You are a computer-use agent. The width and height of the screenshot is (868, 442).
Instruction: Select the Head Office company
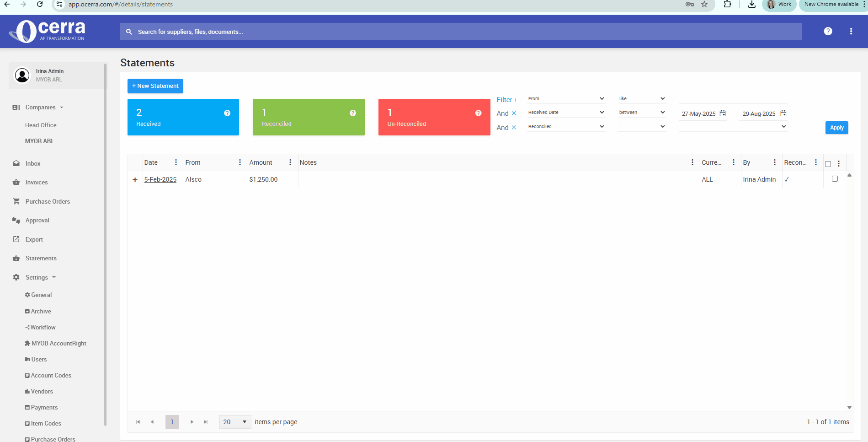click(x=41, y=125)
